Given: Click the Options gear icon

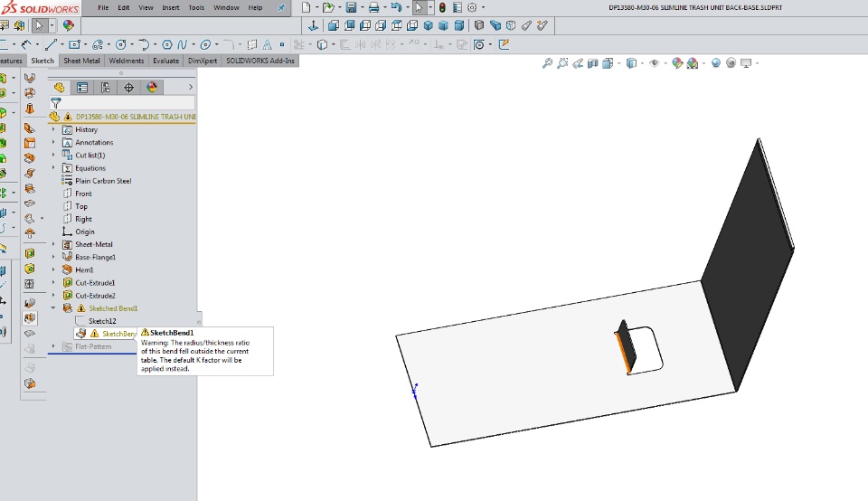Looking at the screenshot, I should point(471,7).
